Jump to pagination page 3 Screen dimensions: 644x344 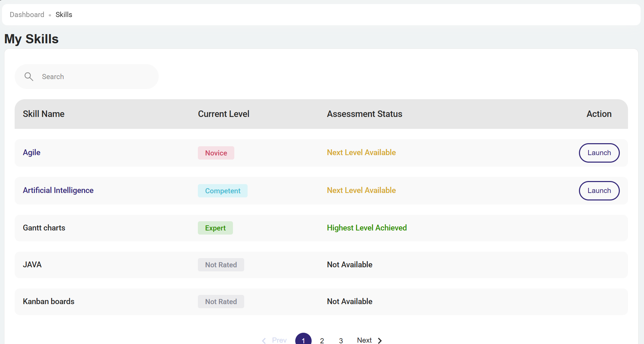click(x=341, y=340)
